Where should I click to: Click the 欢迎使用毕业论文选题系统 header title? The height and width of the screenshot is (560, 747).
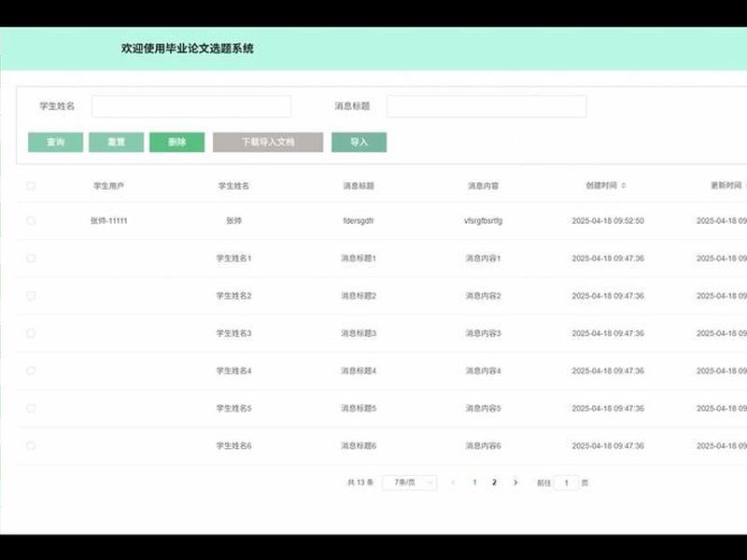point(188,49)
